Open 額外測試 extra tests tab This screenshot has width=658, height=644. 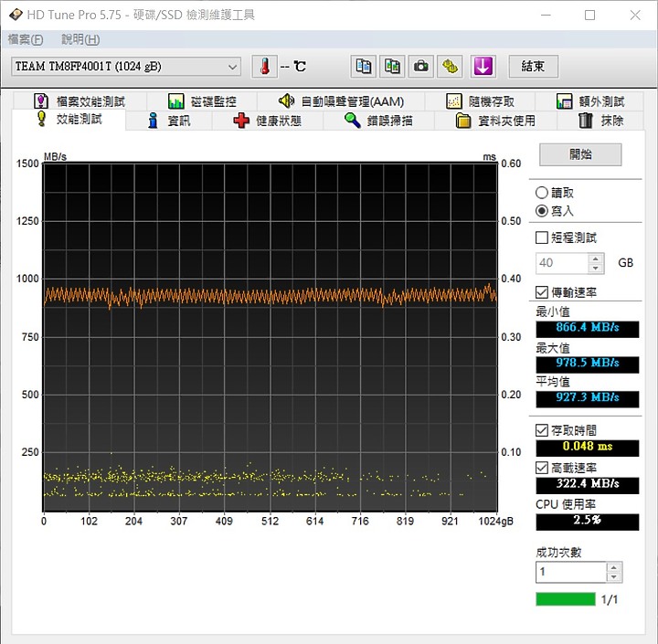(590, 101)
